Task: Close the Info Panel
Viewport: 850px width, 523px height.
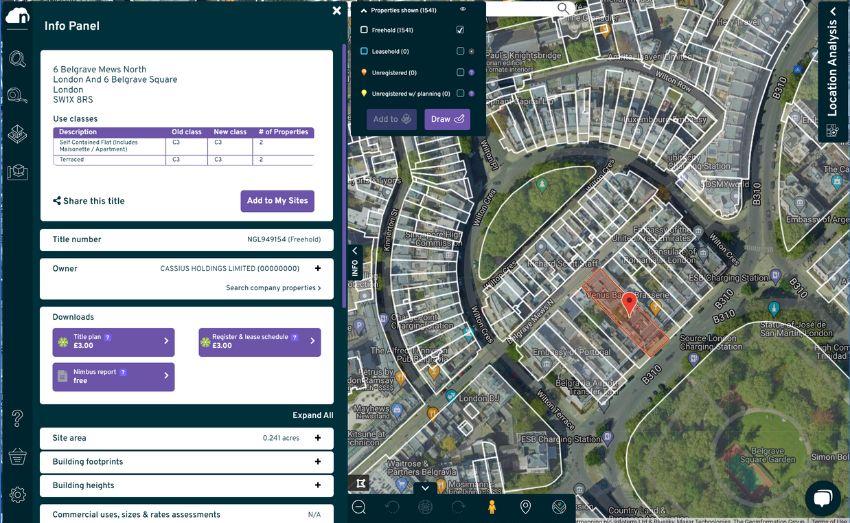Action: [337, 10]
